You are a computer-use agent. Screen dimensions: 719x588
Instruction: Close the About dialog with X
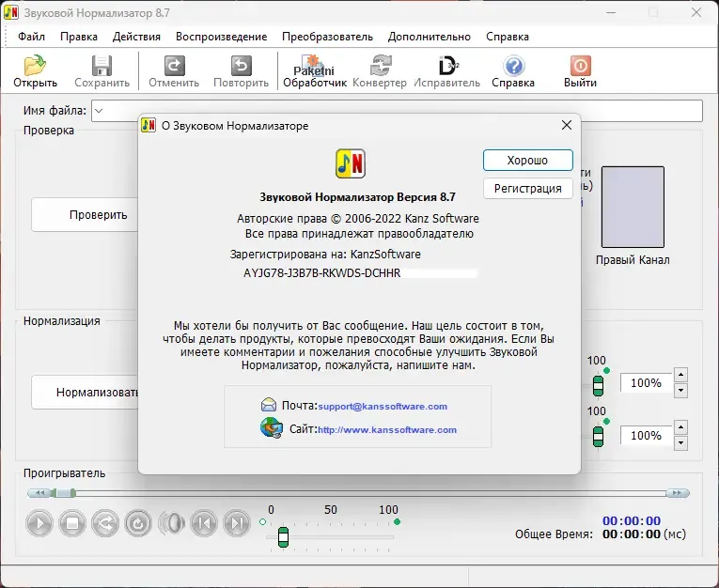click(x=567, y=125)
